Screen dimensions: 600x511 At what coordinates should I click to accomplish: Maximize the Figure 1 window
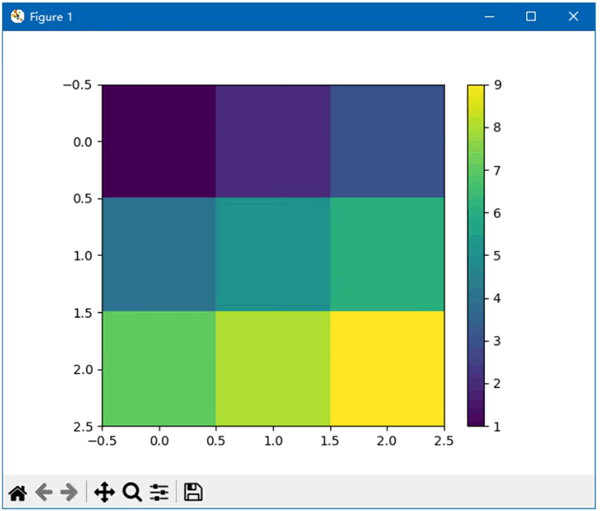click(531, 16)
